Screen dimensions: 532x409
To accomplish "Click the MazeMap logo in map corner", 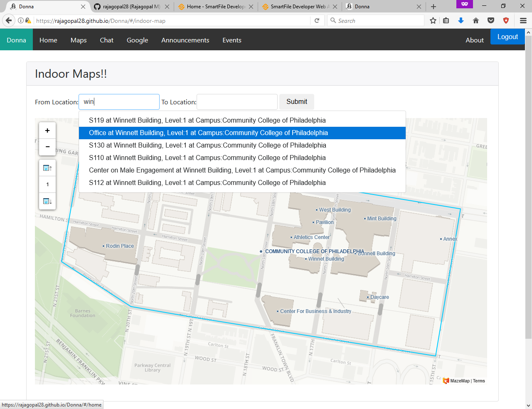I will click(446, 381).
